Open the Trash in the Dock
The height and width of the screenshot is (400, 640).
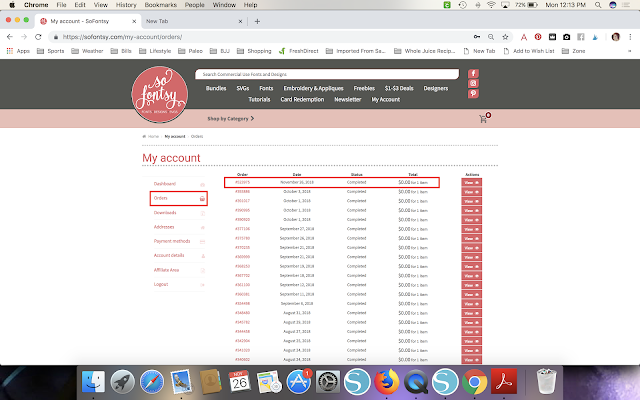(x=546, y=381)
